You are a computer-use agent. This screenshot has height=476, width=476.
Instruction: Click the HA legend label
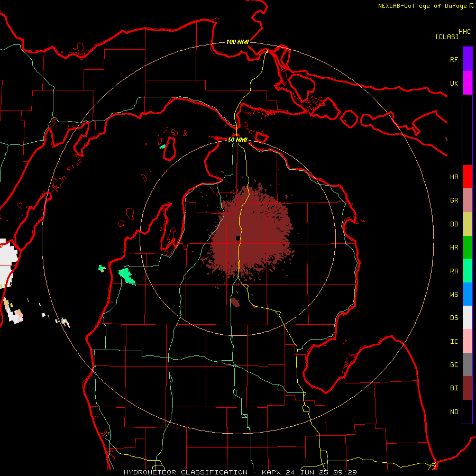pos(454,177)
